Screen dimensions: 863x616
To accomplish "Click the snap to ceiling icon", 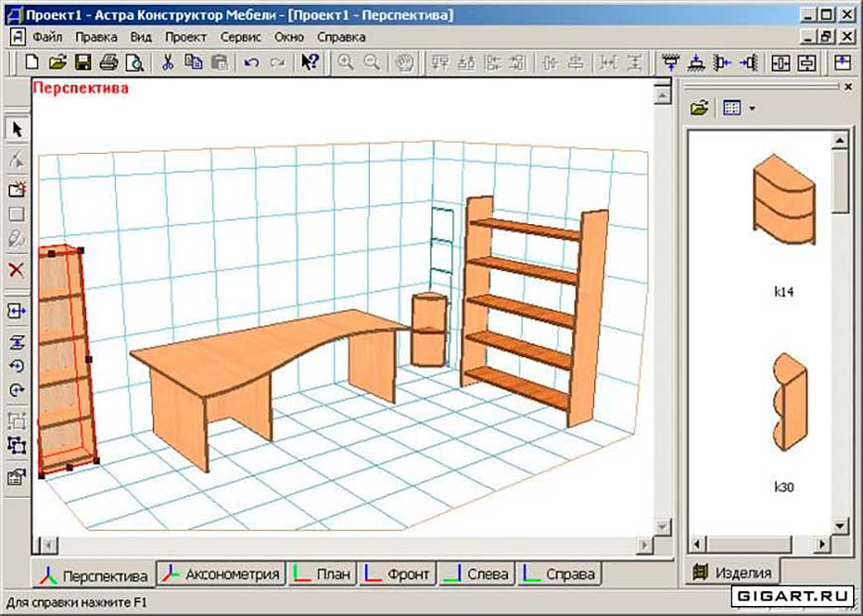I will (670, 62).
